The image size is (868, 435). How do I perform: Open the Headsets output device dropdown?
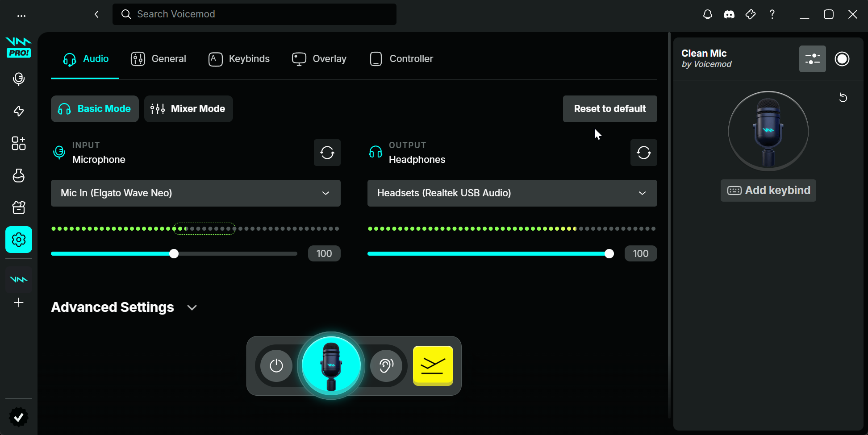(x=512, y=193)
